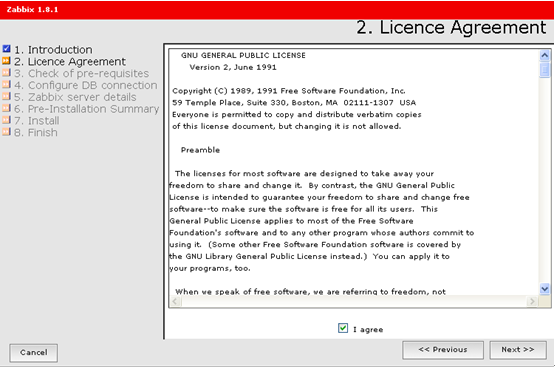Click the licence scrollbar up arrow
This screenshot has width=555, height=367.
point(545,55)
